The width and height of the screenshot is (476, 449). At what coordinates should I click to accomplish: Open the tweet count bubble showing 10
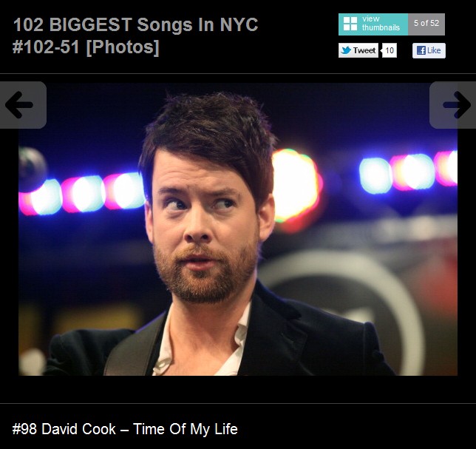[x=390, y=50]
